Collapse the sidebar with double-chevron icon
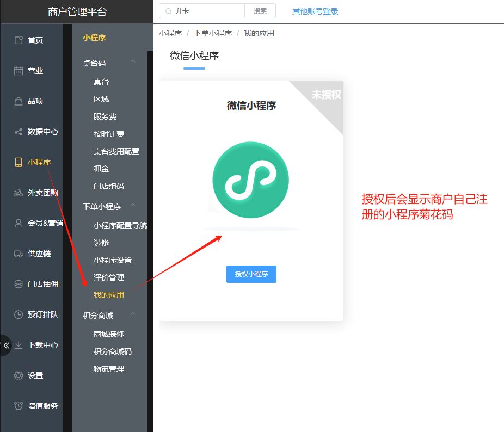Screen dimensions: 504x432 (x=6, y=345)
